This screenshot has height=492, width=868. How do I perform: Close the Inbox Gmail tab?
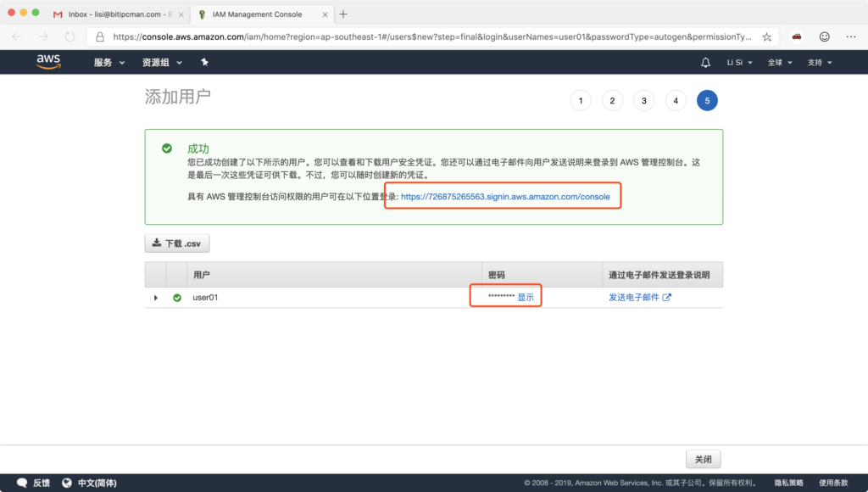[181, 15]
